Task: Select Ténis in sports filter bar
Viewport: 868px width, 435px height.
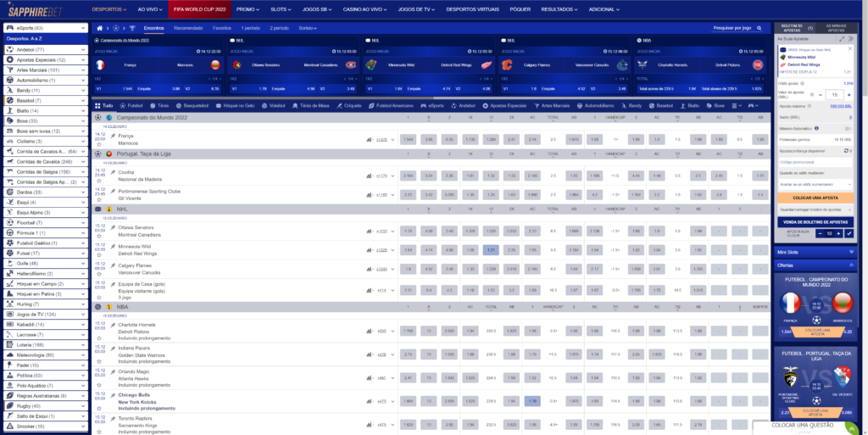Action: (159, 105)
